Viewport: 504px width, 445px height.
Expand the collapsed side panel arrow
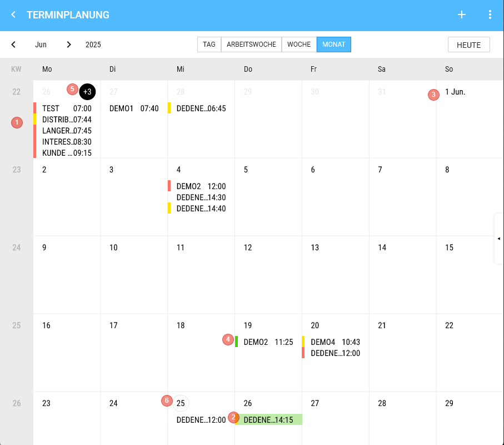[x=499, y=239]
